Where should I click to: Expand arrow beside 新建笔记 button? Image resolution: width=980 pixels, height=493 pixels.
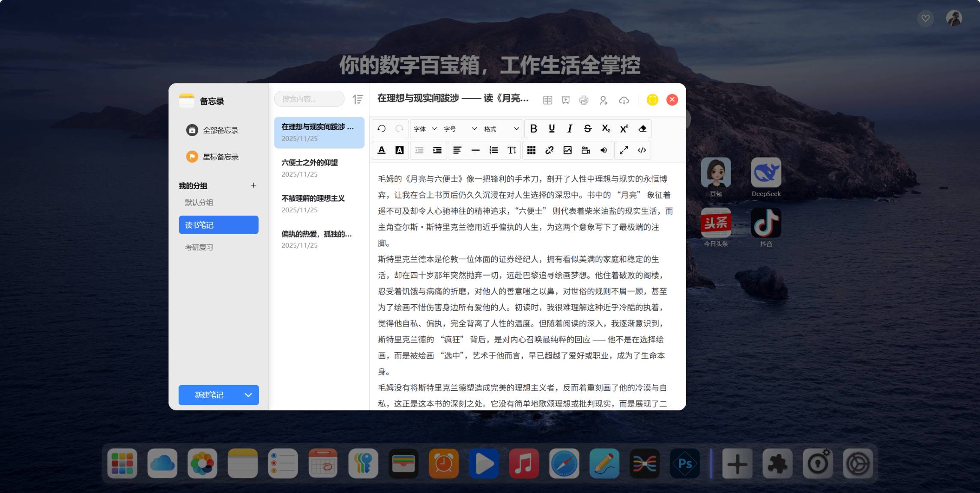(x=248, y=395)
